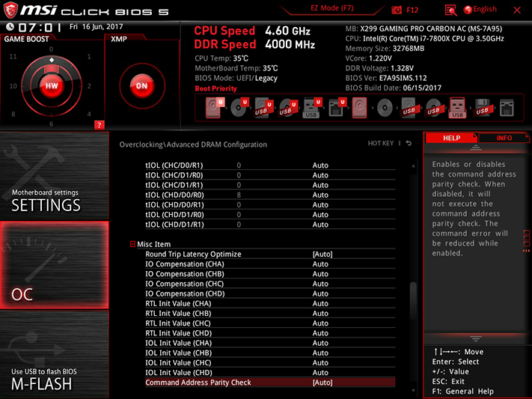Viewport: 532px width, 399px height.
Task: Select RTL Init Value (CHA) row
Action: click(270, 303)
